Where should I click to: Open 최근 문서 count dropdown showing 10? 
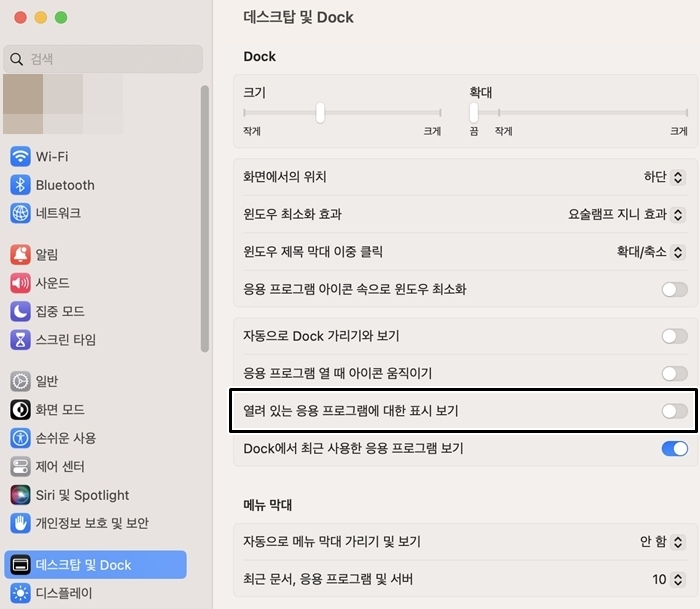pos(678,579)
